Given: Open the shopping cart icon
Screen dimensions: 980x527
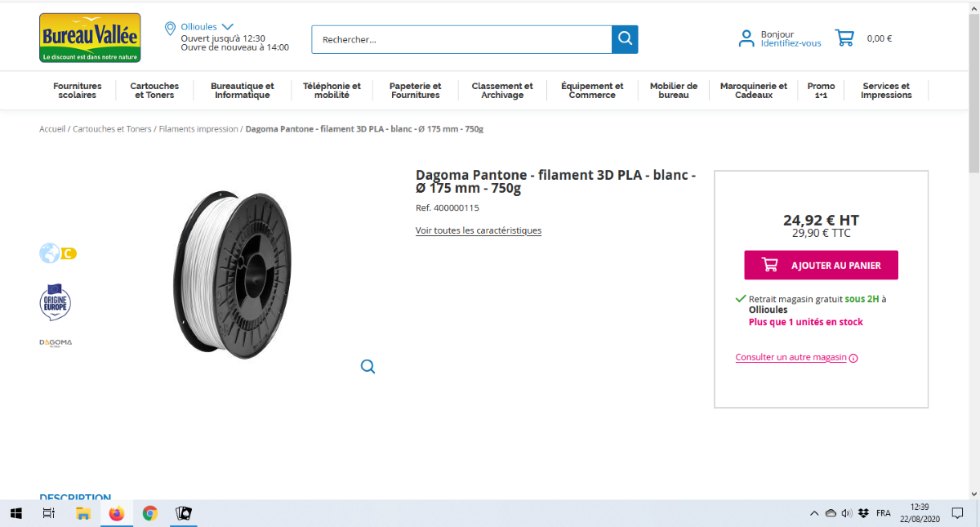Looking at the screenshot, I should tap(844, 38).
